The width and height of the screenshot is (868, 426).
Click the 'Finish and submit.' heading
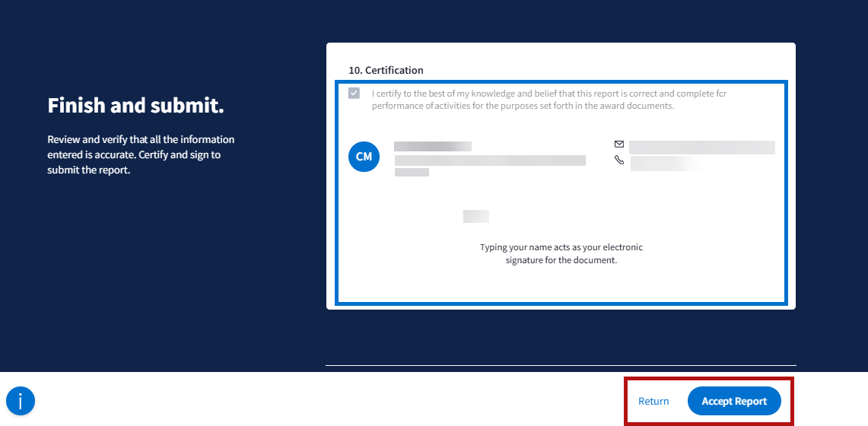[x=135, y=106]
